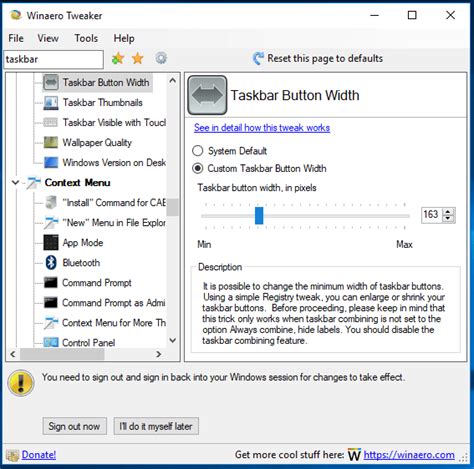The width and height of the screenshot is (474, 469).
Task: Select the System Default radio button
Action: pos(198,151)
